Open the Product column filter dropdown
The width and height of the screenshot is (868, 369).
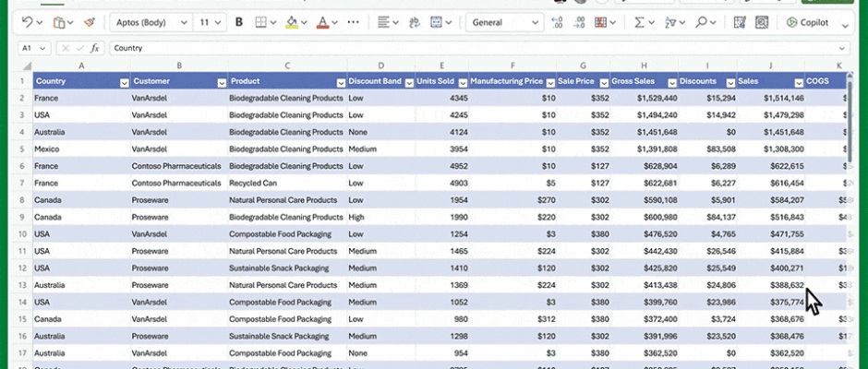[x=341, y=83]
